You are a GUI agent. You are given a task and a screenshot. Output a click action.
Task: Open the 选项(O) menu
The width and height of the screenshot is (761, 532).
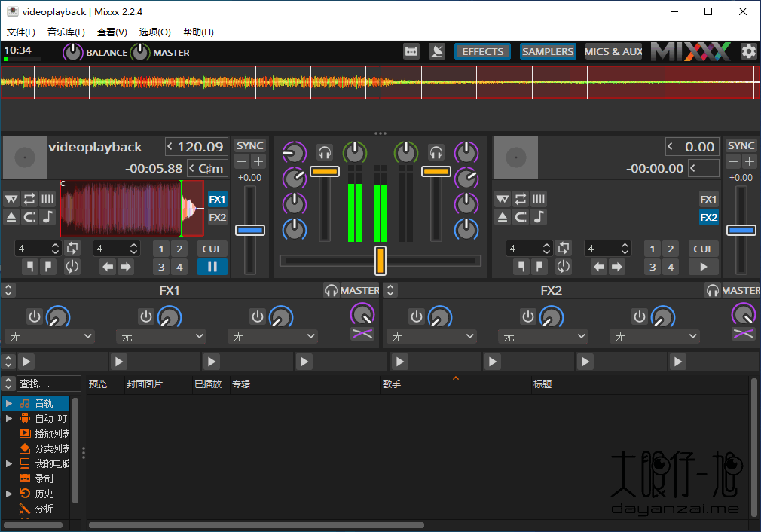154,32
